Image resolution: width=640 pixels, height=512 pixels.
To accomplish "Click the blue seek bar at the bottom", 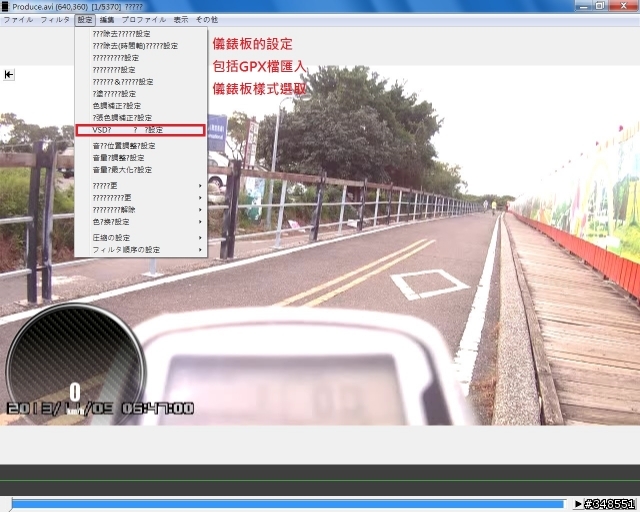I will [288, 504].
